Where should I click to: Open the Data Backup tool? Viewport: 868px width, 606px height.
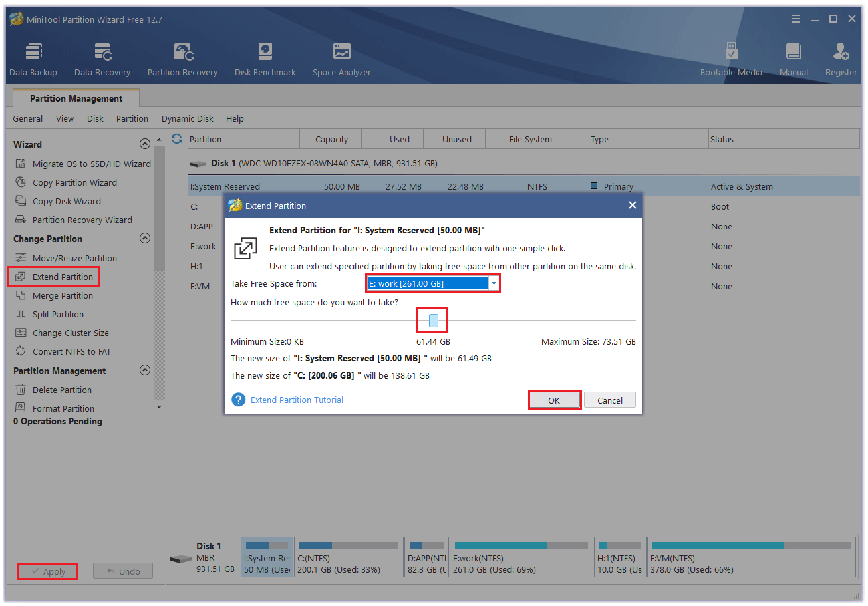pos(33,60)
